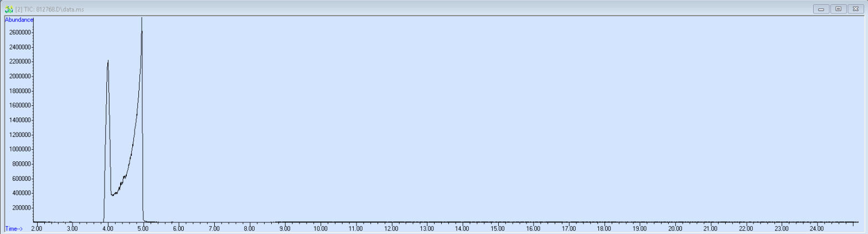The height and width of the screenshot is (234, 868).
Task: Click the 22.00 time axis label
Action: (x=746, y=228)
